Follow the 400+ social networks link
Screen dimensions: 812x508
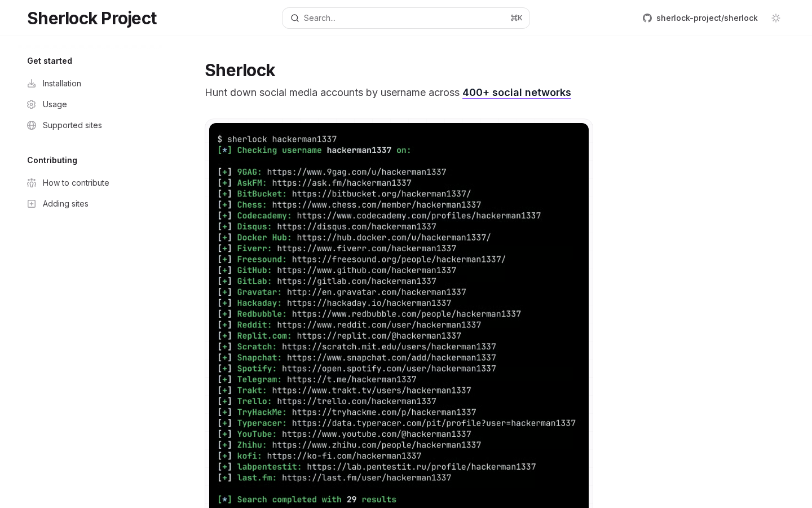pyautogui.click(x=517, y=93)
